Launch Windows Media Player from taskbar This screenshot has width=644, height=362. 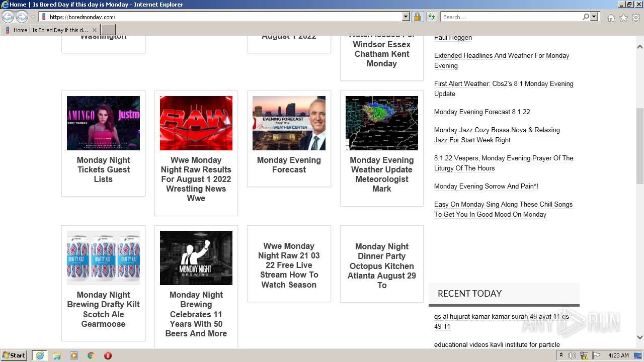74,355
